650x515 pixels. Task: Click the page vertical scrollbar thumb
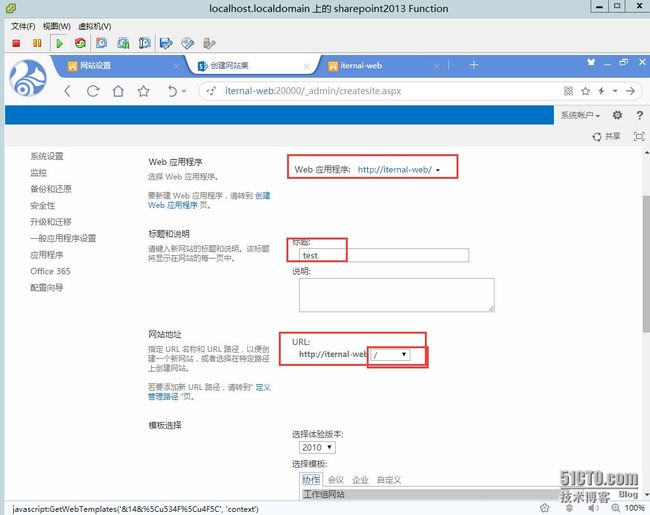(646, 263)
